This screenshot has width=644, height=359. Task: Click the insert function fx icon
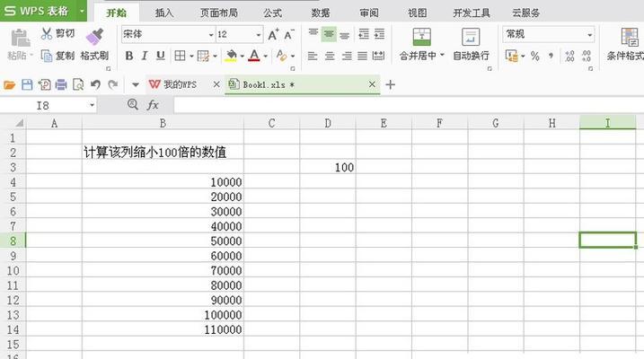[153, 105]
